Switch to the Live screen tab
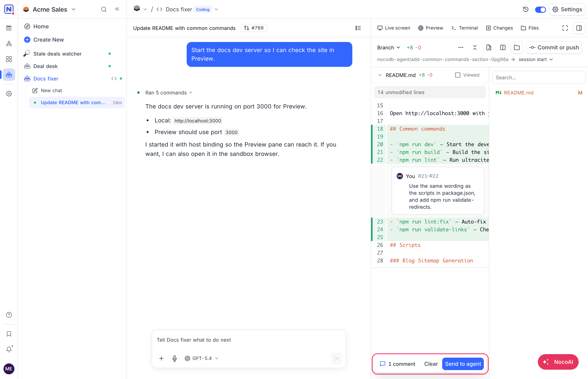This screenshot has height=379, width=588. pos(394,28)
